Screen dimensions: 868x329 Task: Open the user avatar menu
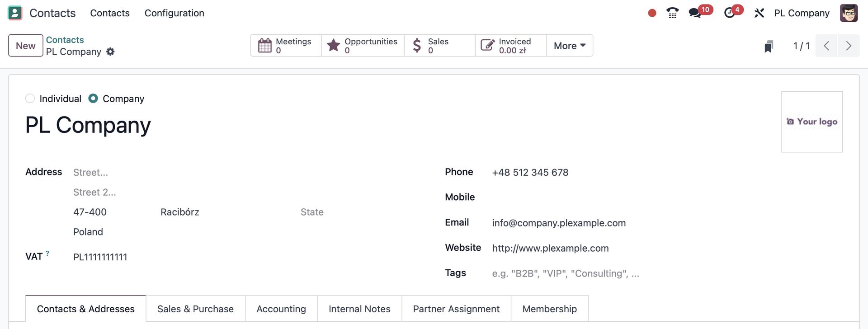849,13
